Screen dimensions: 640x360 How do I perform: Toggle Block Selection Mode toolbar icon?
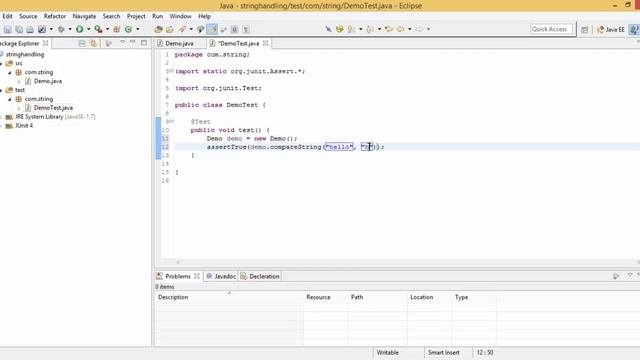tap(235, 29)
